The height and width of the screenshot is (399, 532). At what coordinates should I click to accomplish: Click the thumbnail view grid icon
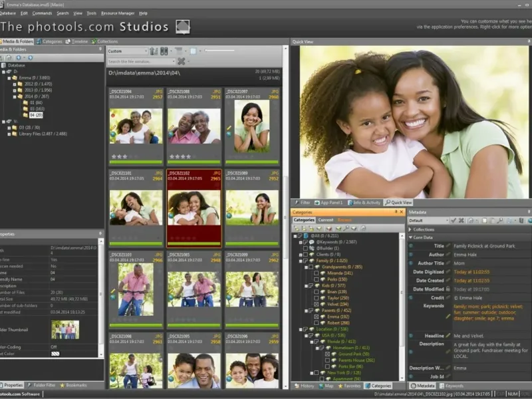tap(193, 51)
